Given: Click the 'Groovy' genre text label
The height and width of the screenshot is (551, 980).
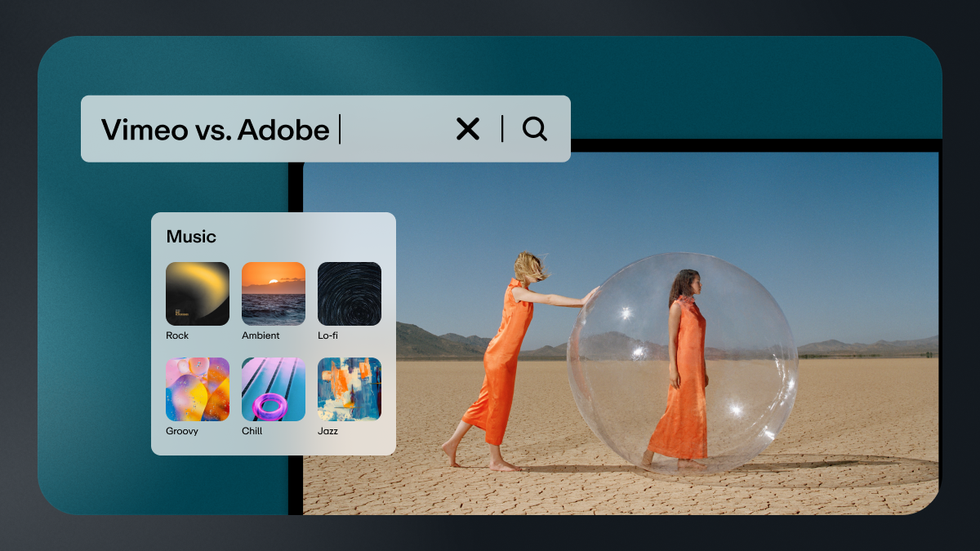Looking at the screenshot, I should (182, 431).
